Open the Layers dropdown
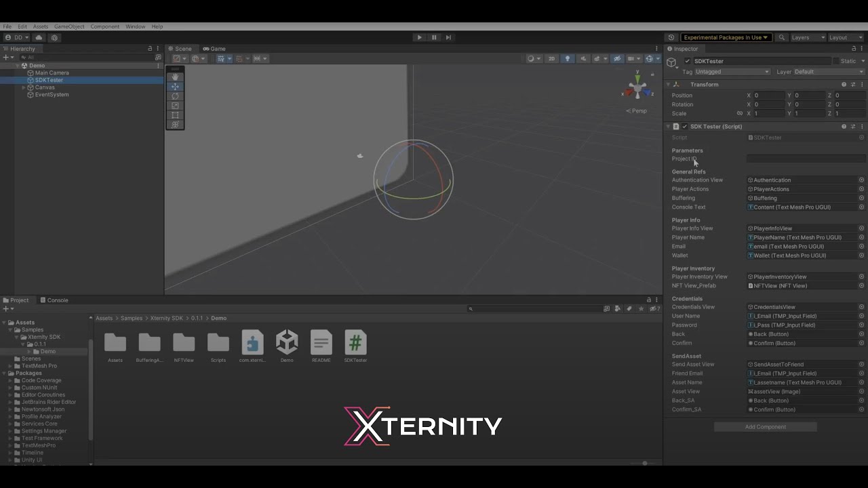This screenshot has height=488, width=868. (807, 37)
